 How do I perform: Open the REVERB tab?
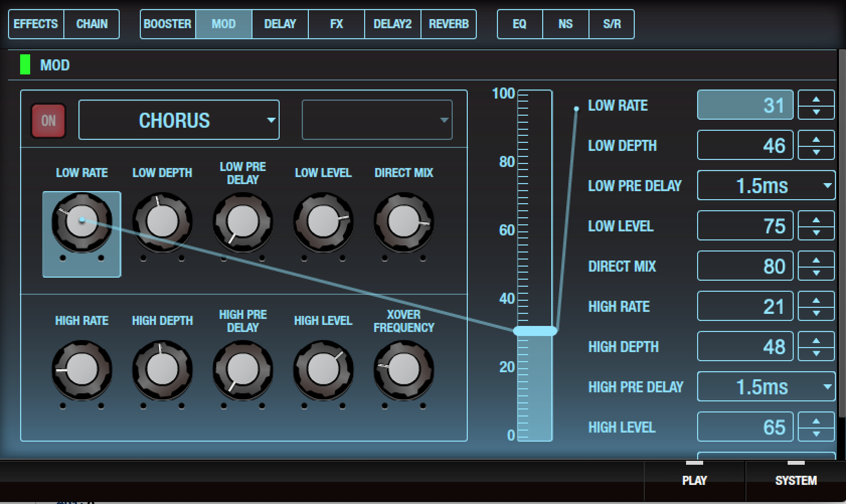(448, 24)
